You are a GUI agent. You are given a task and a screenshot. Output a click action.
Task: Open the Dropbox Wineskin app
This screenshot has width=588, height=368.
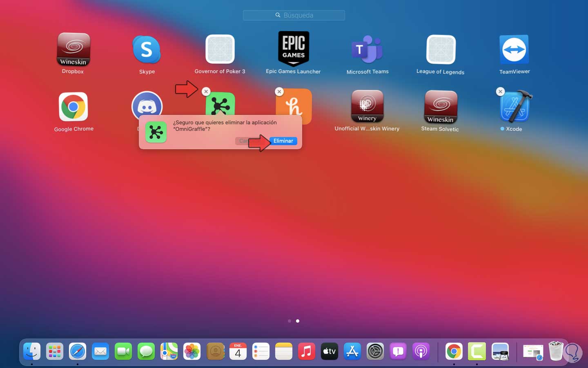pyautogui.click(x=73, y=49)
